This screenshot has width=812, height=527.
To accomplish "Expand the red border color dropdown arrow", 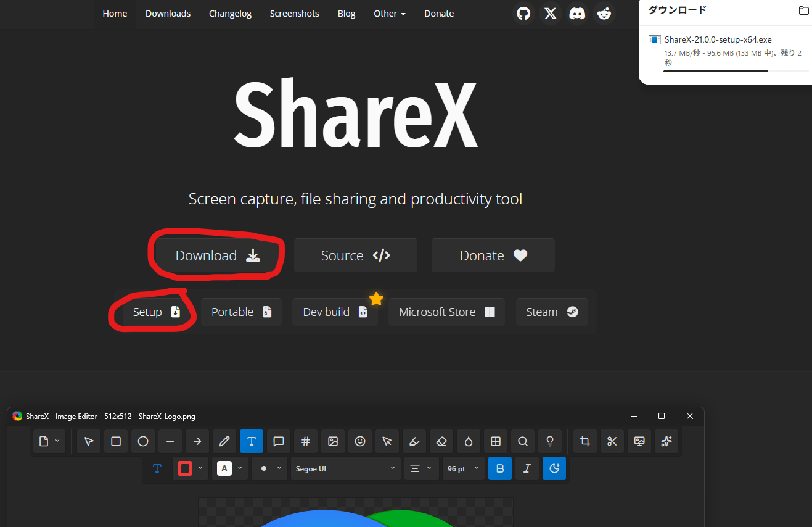I will coord(200,468).
